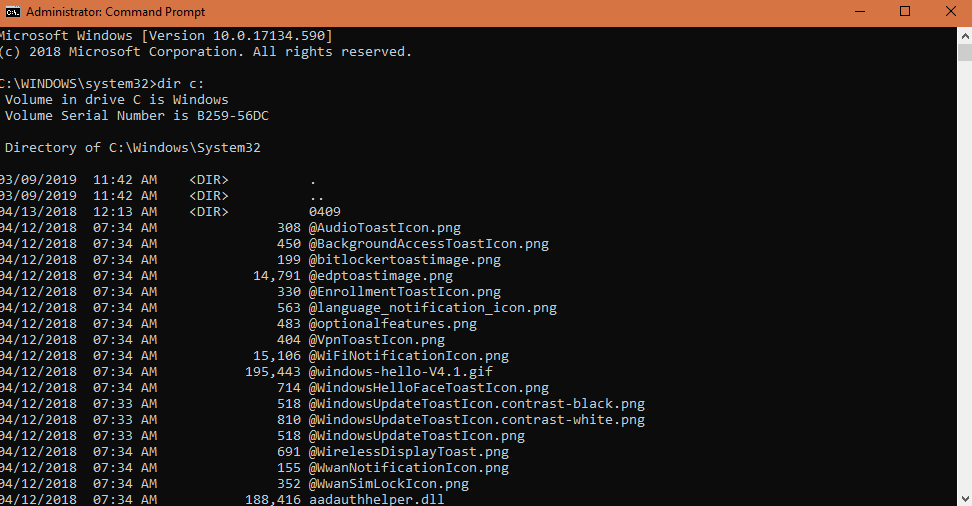The width and height of the screenshot is (972, 506).
Task: Click the @edptoastimage.png file name
Action: [380, 276]
